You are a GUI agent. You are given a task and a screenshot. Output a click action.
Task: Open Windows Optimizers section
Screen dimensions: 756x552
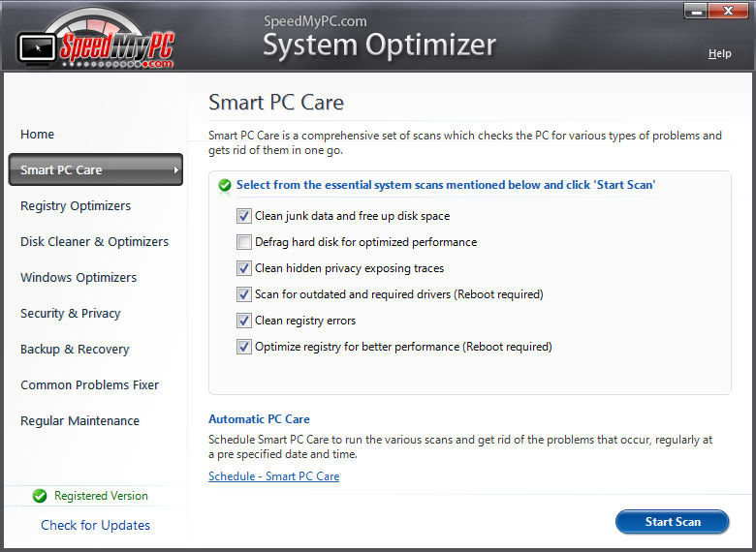(79, 278)
